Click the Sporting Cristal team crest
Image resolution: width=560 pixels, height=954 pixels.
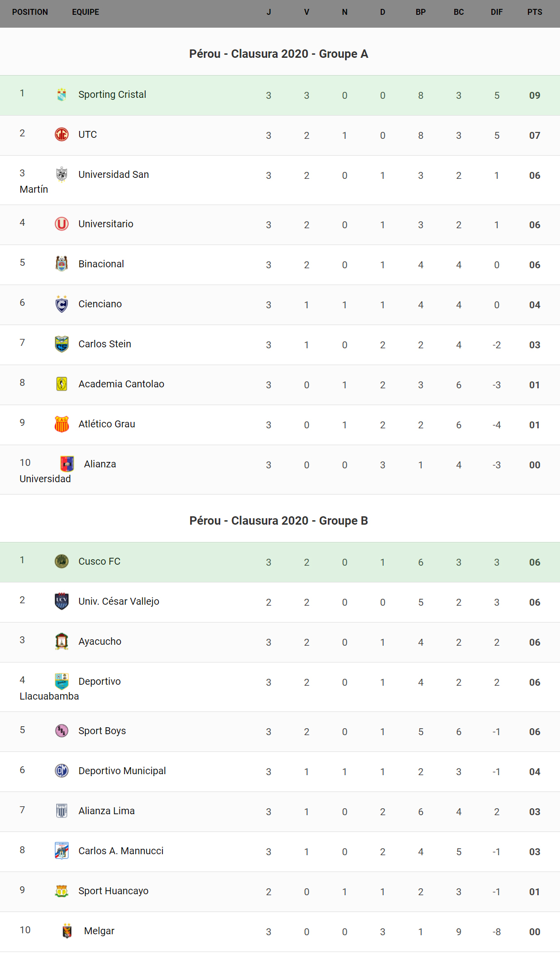[61, 94]
